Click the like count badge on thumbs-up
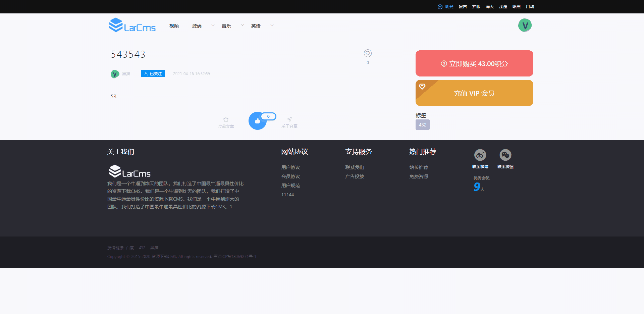The height and width of the screenshot is (314, 644). tap(268, 116)
